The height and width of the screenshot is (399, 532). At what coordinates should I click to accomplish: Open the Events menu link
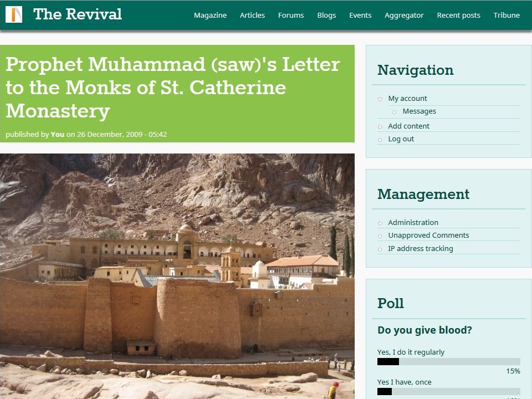coord(360,16)
